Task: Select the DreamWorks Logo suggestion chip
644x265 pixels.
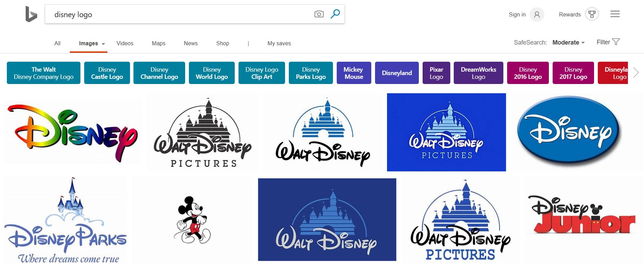Action: (478, 73)
